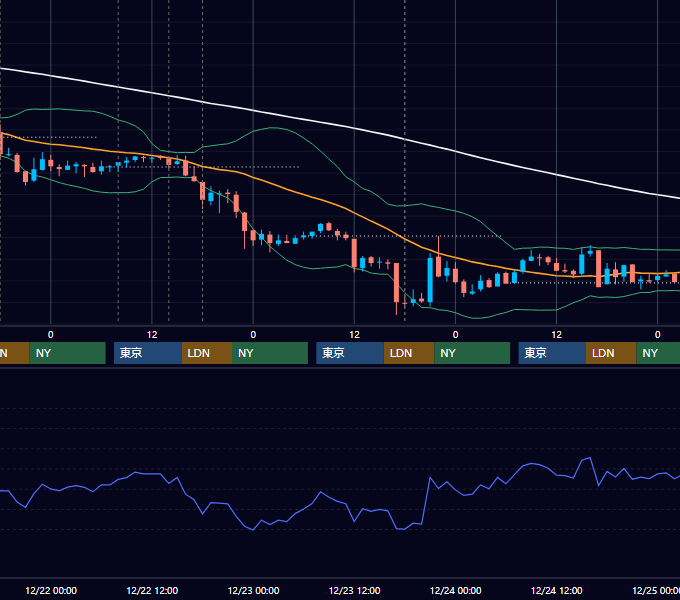
Task: Click the NY block above 12/22 00:00
Action: point(68,353)
